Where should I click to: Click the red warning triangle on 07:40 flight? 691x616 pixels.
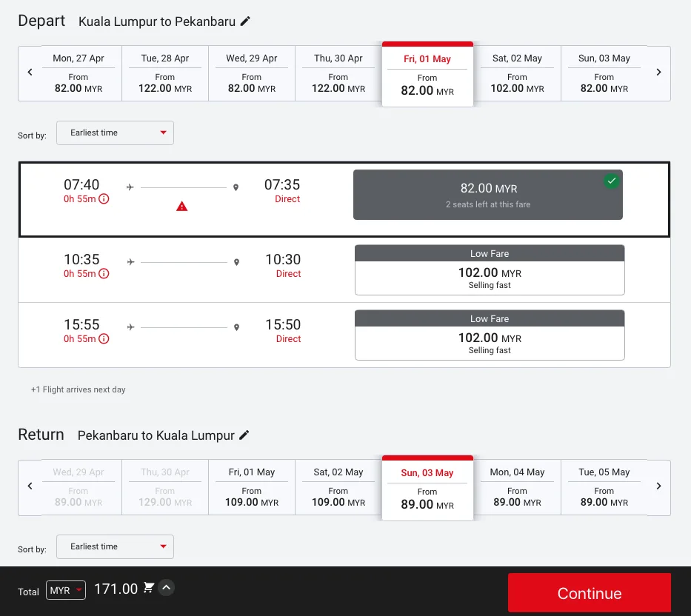[181, 207]
